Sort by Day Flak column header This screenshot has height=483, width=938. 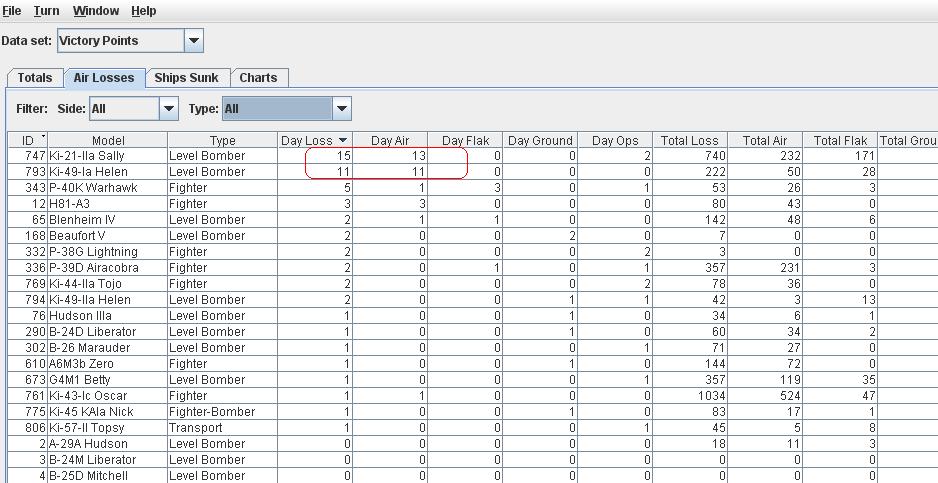click(465, 140)
